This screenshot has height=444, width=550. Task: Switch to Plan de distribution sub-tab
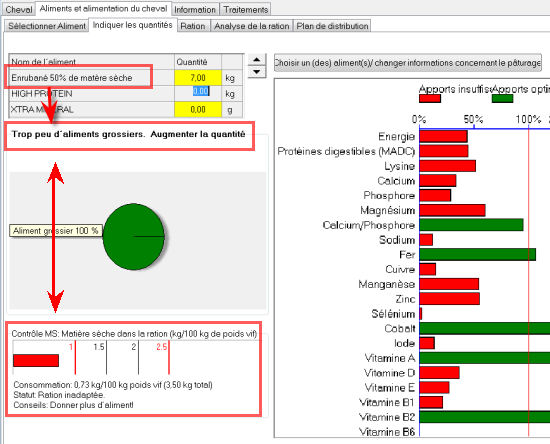coord(332,26)
